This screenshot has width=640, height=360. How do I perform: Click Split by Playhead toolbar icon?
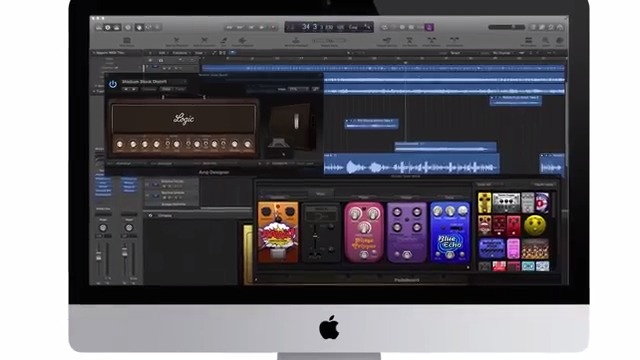coord(177,41)
